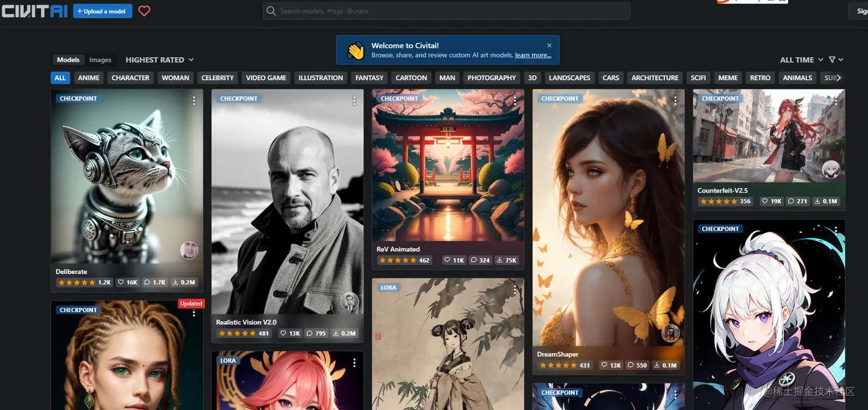868x410 pixels.
Task: Click Deliberate 1.2K star rating
Action: click(84, 282)
